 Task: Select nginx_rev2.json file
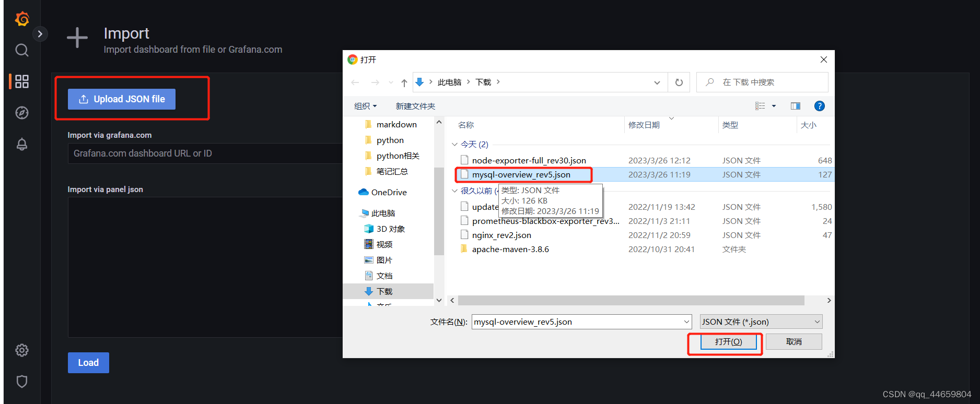point(501,235)
